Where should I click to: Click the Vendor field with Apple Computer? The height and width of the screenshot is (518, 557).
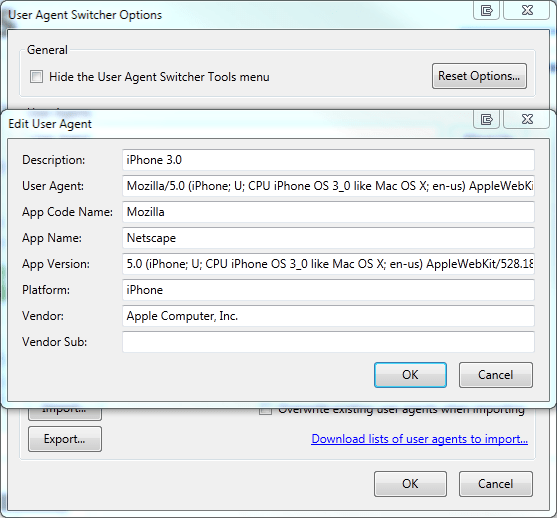tap(328, 316)
